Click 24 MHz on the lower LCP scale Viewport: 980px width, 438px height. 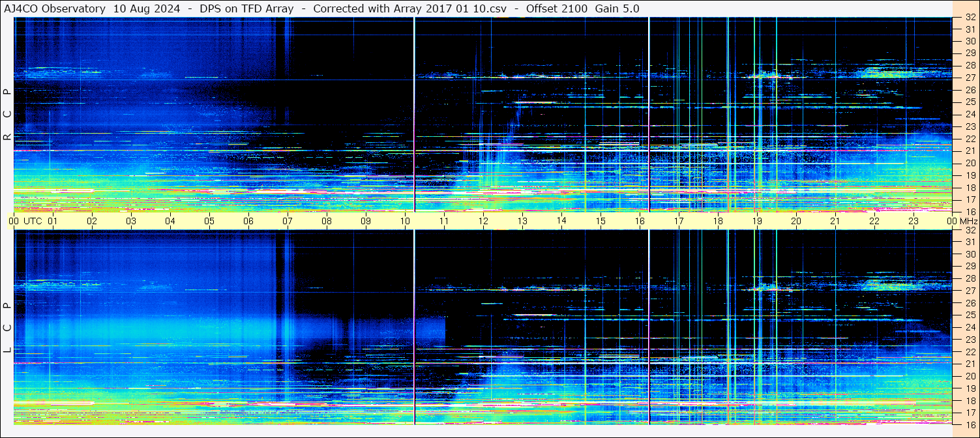coord(970,327)
